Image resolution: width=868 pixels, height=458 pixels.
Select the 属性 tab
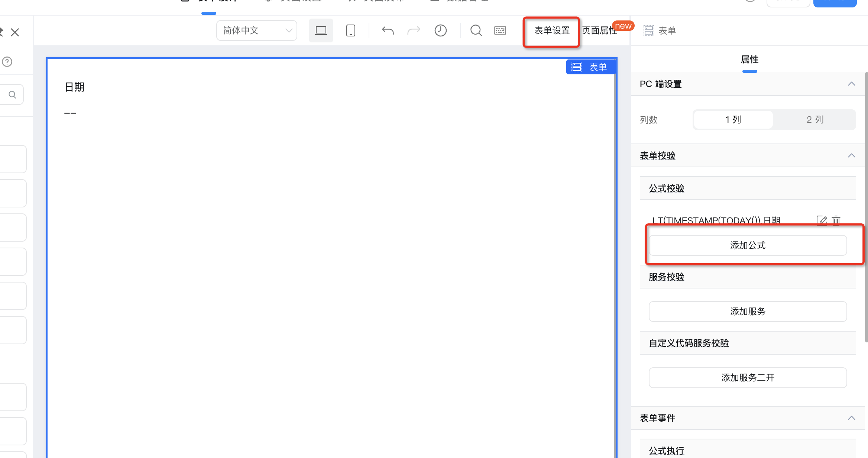tap(749, 59)
